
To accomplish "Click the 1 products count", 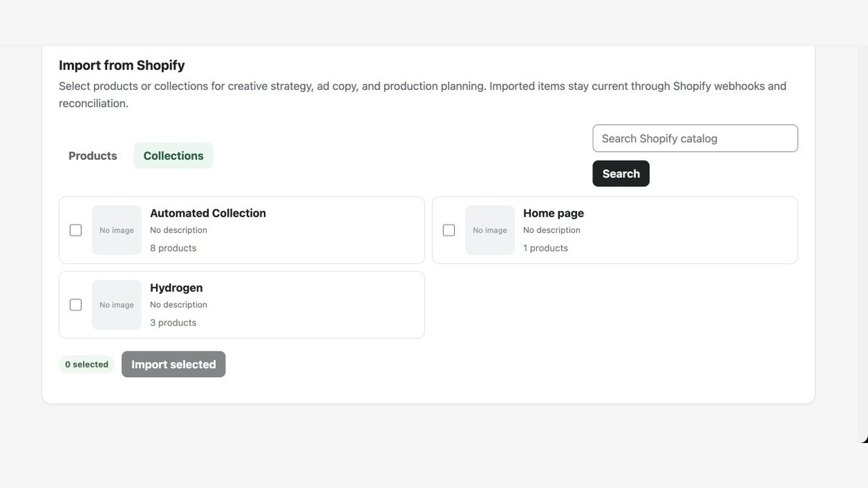I will click(546, 248).
